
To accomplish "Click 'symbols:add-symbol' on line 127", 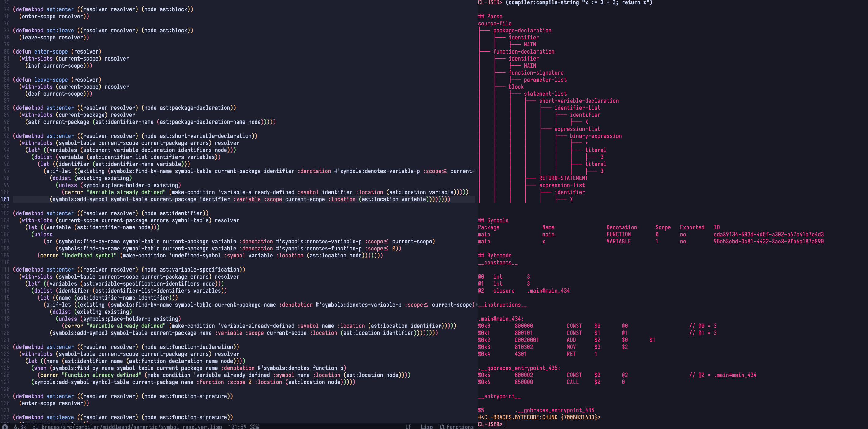I will pos(62,382).
